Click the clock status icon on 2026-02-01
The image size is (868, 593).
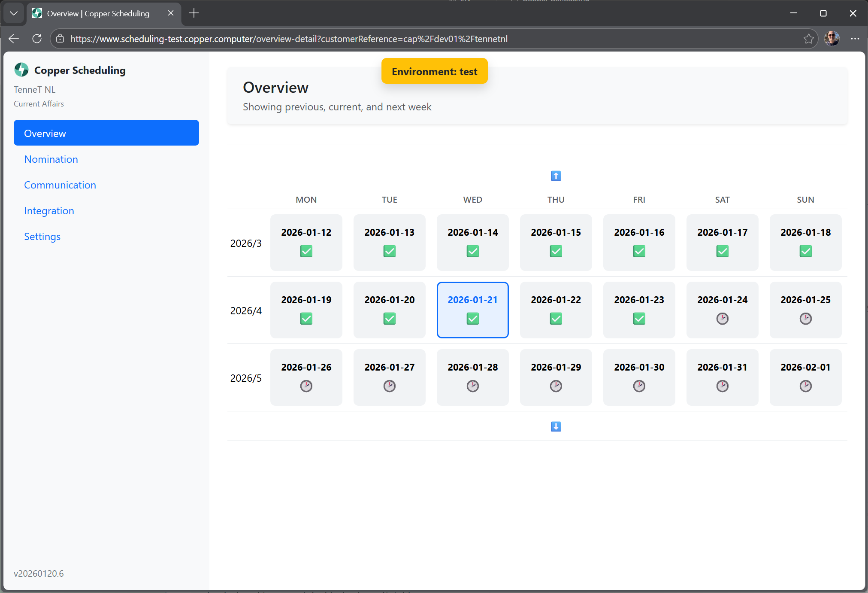coord(805,386)
